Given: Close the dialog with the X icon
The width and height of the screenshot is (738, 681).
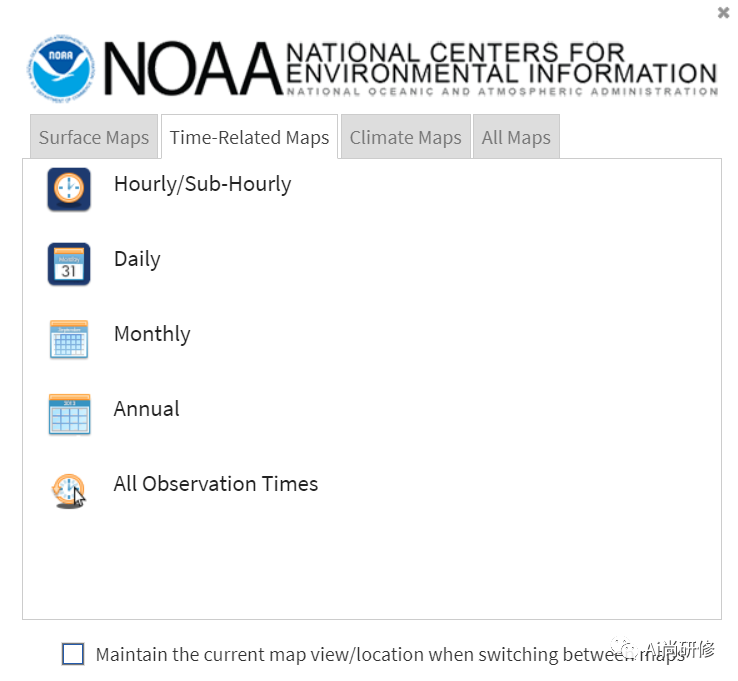Looking at the screenshot, I should pos(723,13).
